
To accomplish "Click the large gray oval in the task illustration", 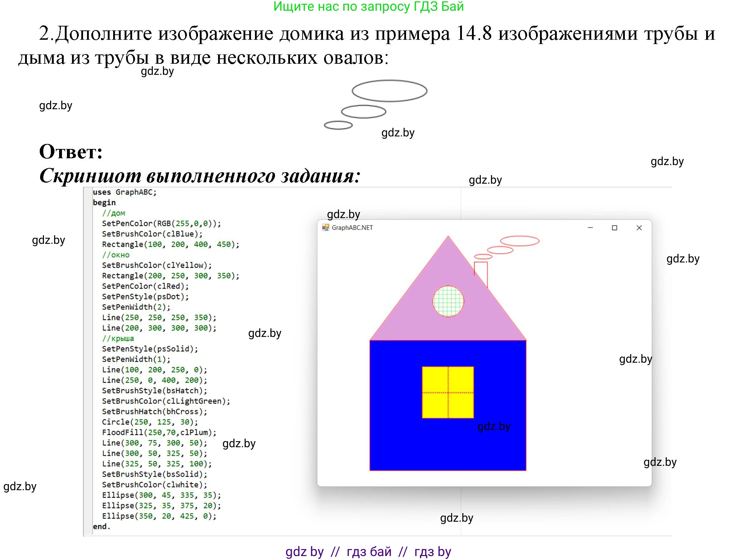I will 389,91.
